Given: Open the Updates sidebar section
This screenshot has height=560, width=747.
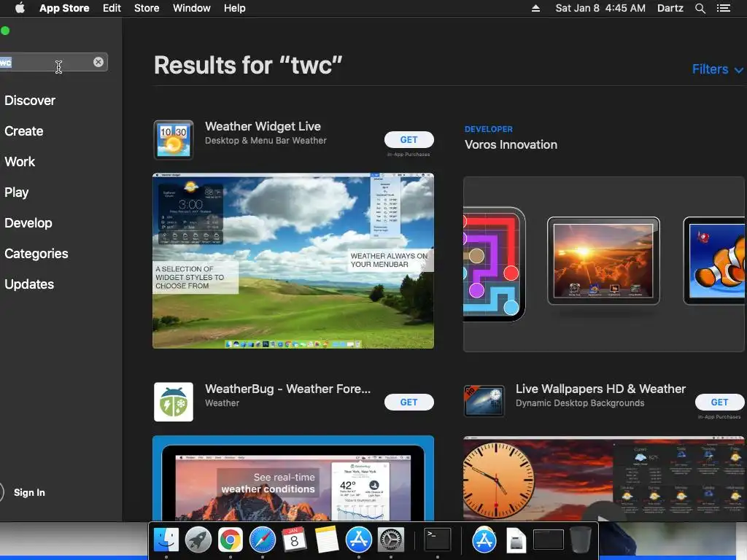Looking at the screenshot, I should pyautogui.click(x=29, y=284).
